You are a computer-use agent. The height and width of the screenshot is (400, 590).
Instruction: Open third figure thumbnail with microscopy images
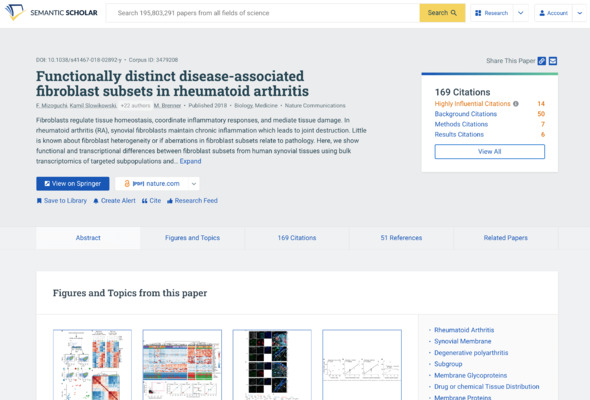(272, 365)
